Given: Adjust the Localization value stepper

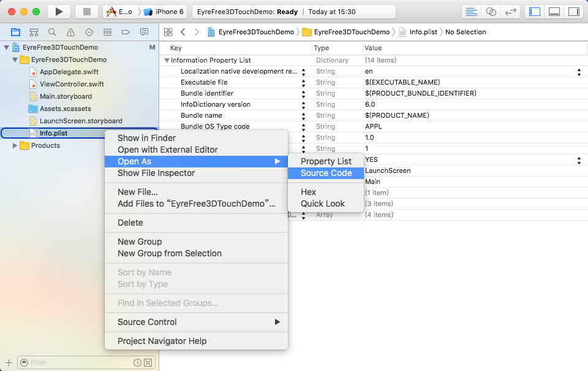Looking at the screenshot, I should pyautogui.click(x=579, y=71).
